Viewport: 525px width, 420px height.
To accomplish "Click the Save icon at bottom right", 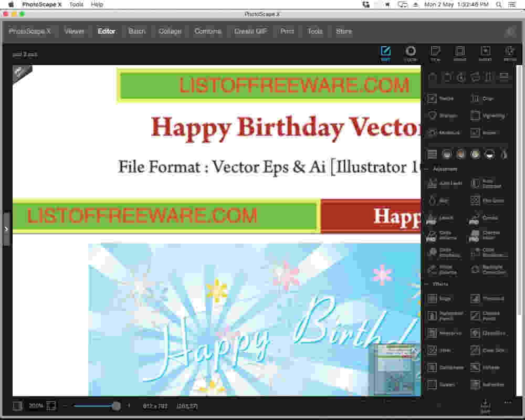I will tap(485, 406).
